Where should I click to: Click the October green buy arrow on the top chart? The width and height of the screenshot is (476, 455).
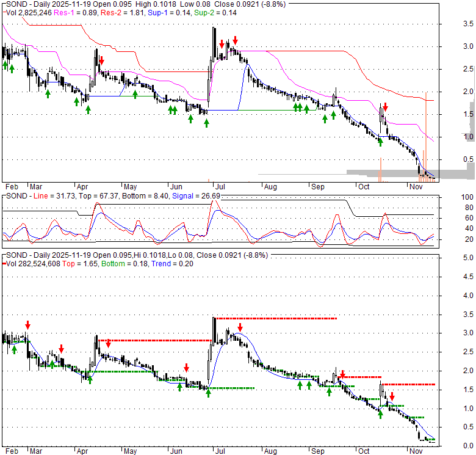(380, 142)
